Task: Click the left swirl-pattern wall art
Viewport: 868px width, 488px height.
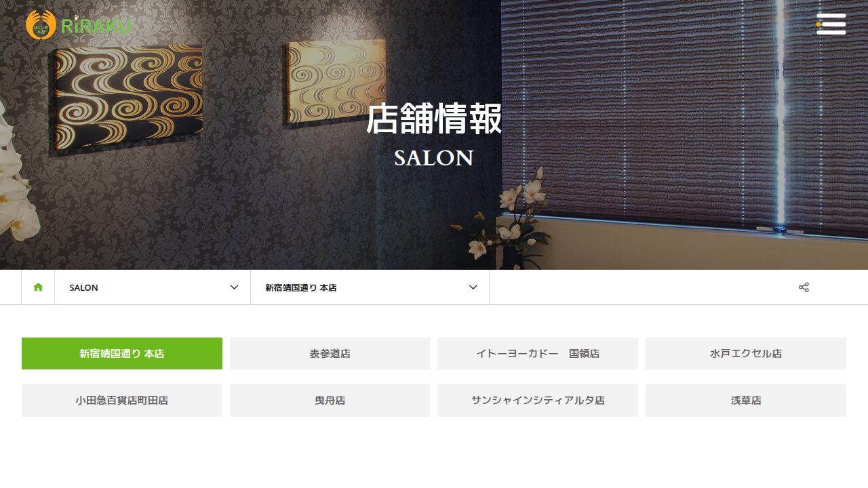Action: (129, 98)
